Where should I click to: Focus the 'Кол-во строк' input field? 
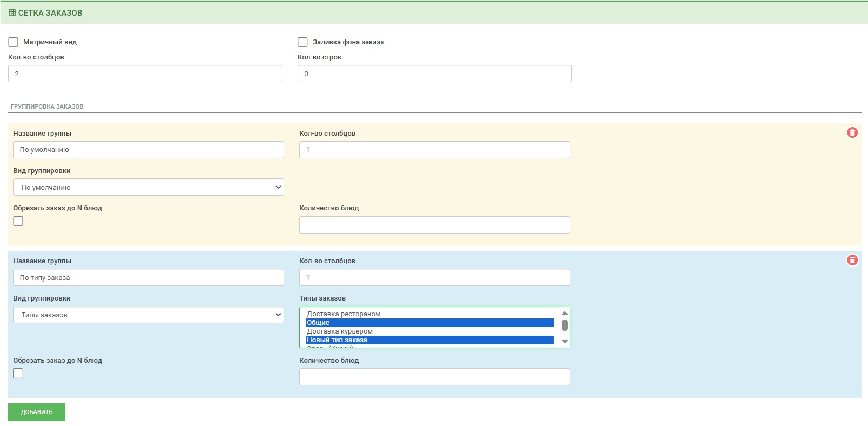click(x=434, y=74)
